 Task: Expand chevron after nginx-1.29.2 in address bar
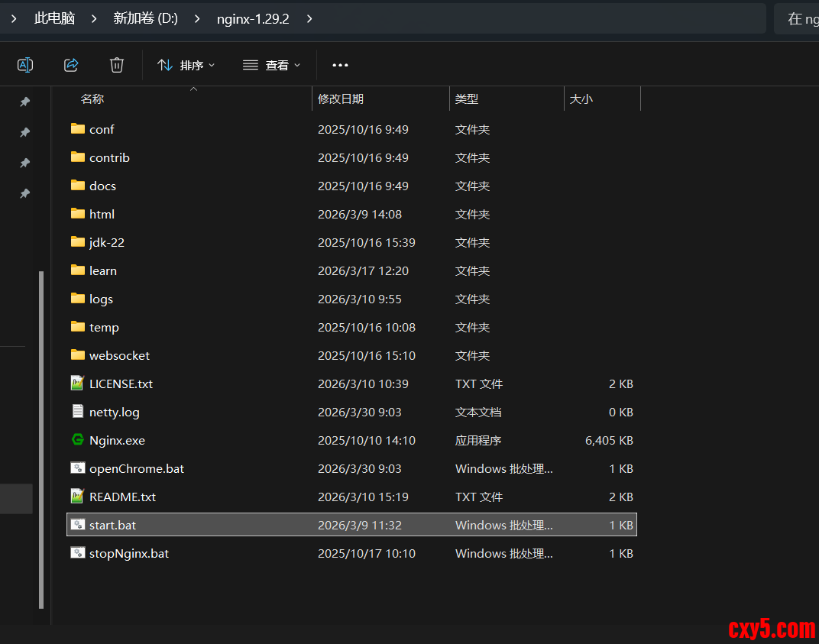click(x=309, y=18)
